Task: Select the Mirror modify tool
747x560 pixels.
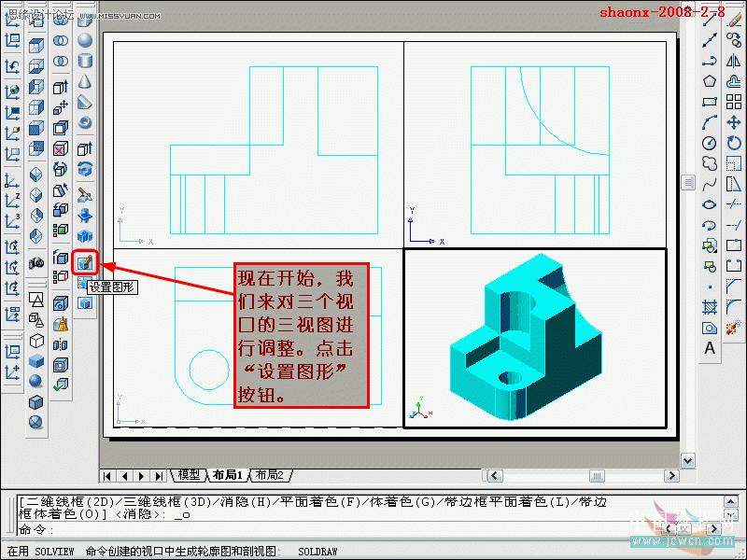Action: click(x=734, y=61)
